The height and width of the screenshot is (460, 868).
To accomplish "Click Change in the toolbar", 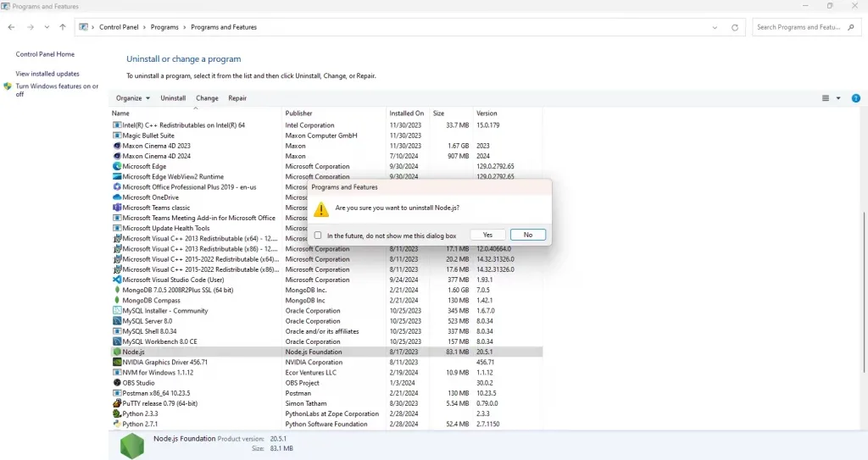I will [207, 98].
